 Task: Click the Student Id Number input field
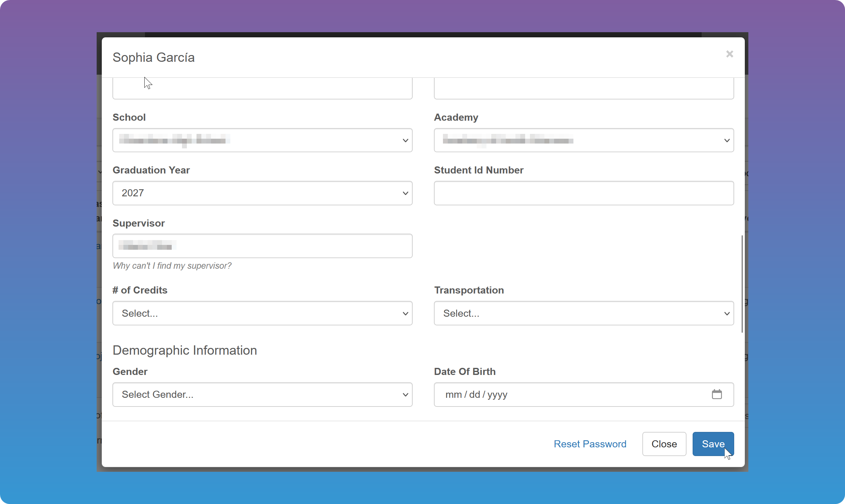[584, 193]
